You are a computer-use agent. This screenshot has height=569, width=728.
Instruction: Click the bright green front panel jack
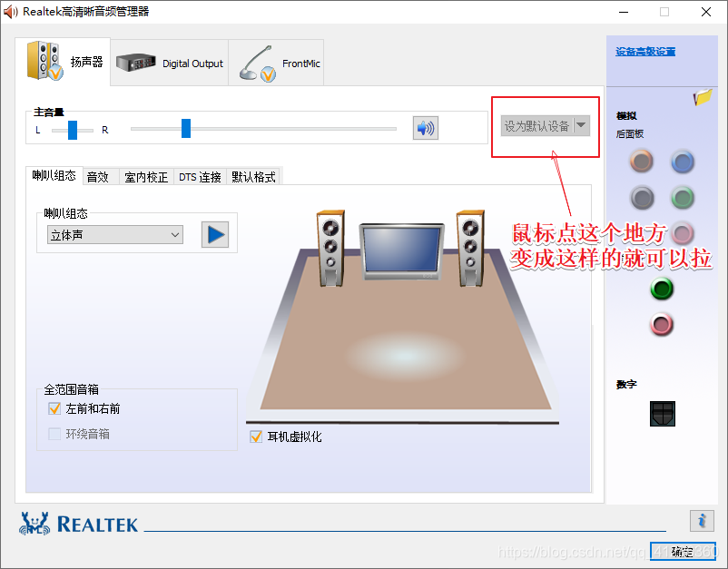coord(662,289)
